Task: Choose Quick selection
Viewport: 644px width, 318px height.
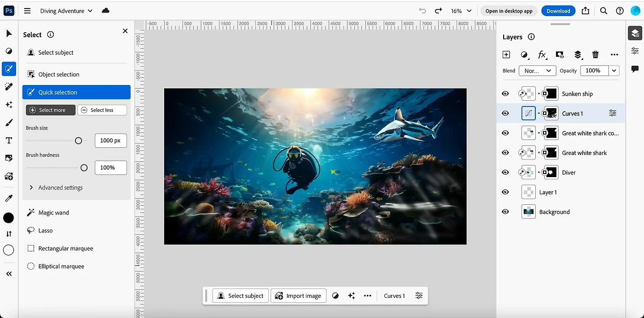Action: (76, 92)
